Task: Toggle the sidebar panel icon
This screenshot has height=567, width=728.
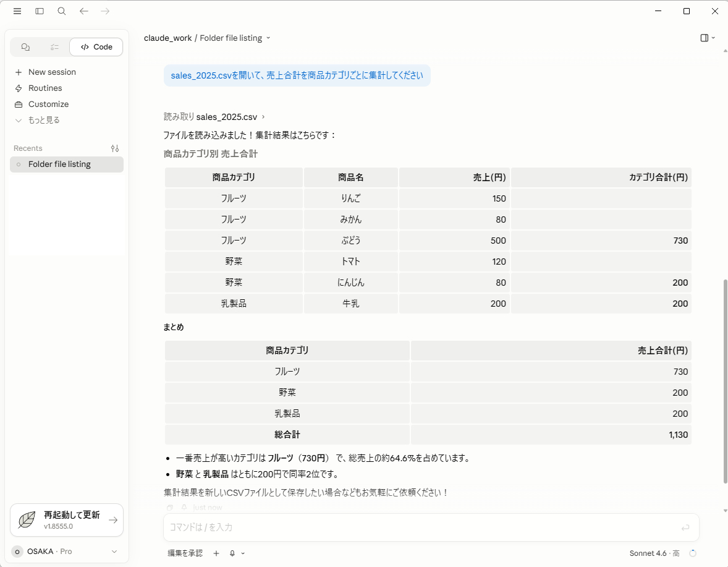Action: coord(40,11)
